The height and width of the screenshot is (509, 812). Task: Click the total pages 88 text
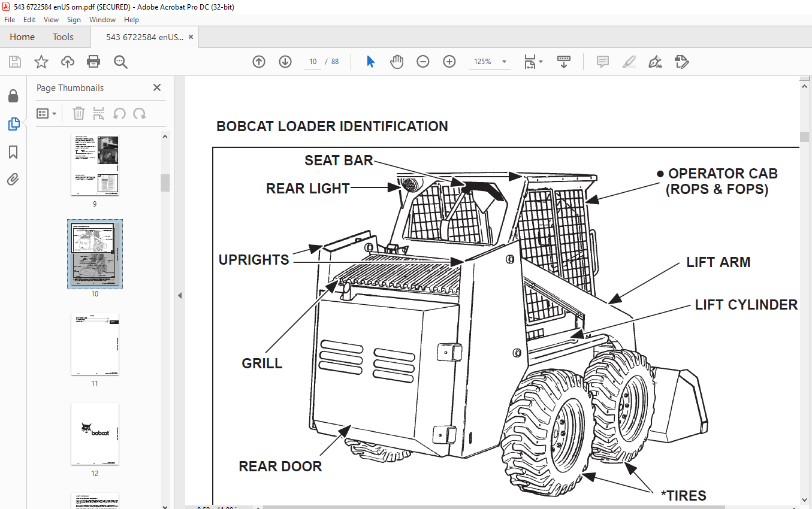[335, 62]
